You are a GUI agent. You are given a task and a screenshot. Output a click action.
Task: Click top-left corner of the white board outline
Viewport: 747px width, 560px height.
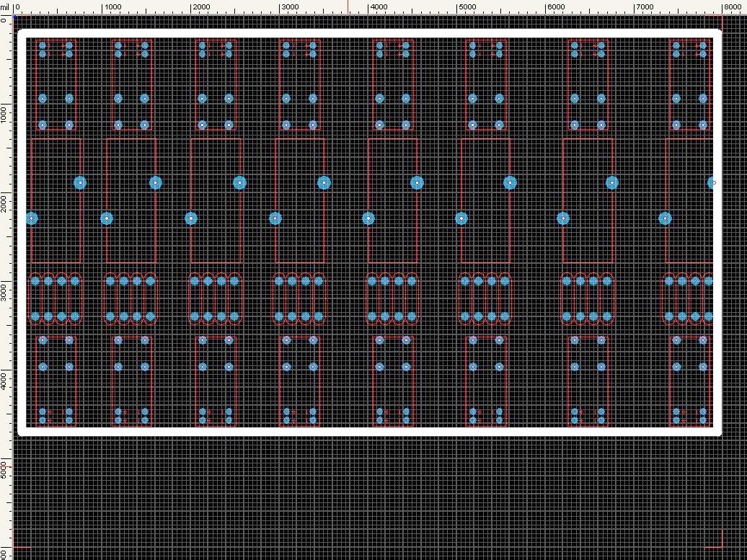21,33
